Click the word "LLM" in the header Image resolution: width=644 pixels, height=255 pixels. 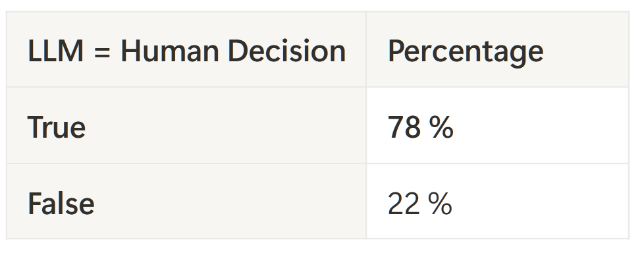[x=56, y=51]
